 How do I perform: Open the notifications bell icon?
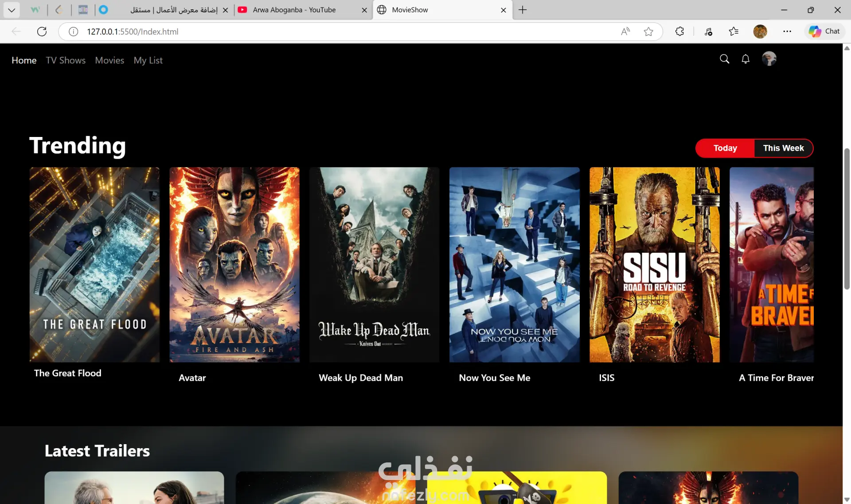click(x=746, y=59)
